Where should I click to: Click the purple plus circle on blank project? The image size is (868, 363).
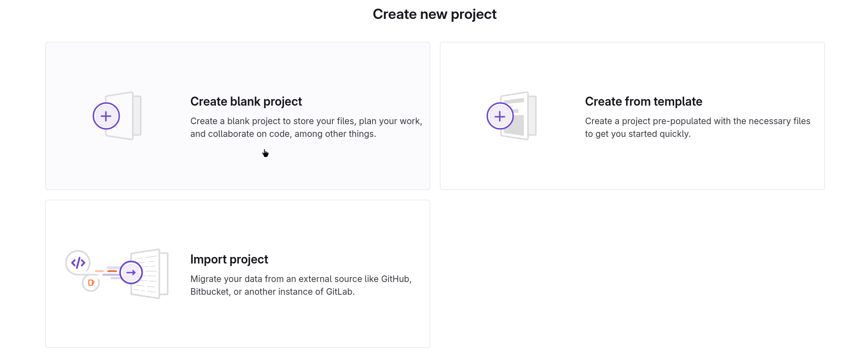coord(106,116)
